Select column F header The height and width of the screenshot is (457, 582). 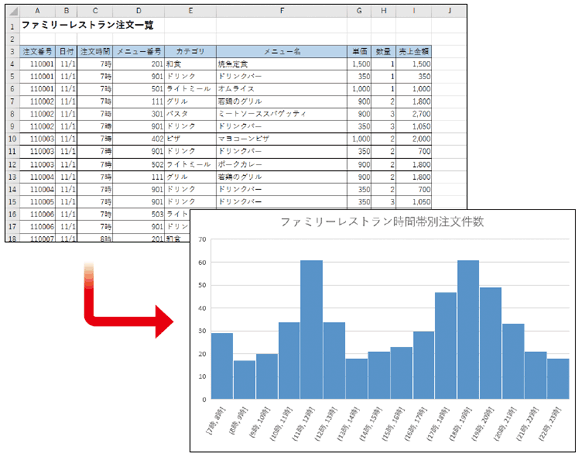tap(282, 12)
